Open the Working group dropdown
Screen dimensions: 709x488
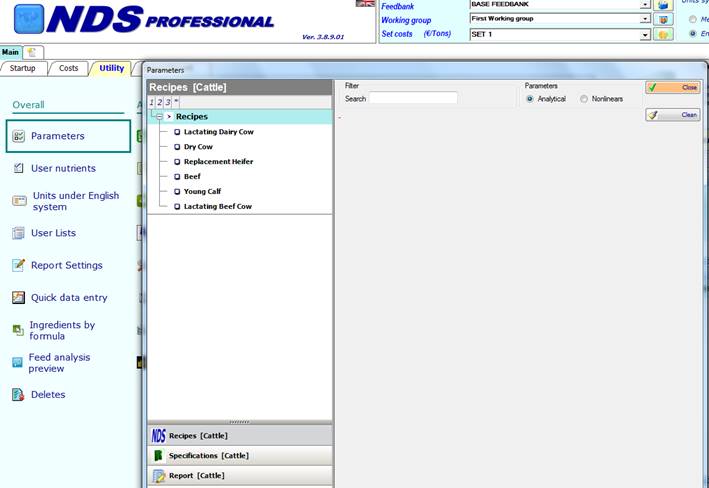coord(645,19)
